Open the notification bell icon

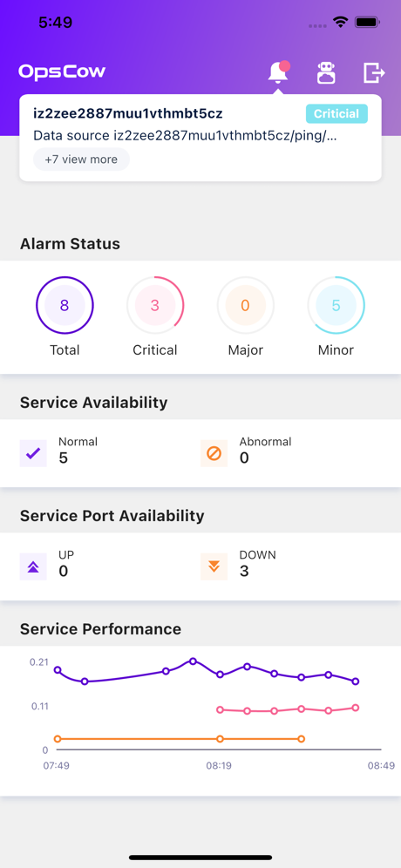coord(278,72)
